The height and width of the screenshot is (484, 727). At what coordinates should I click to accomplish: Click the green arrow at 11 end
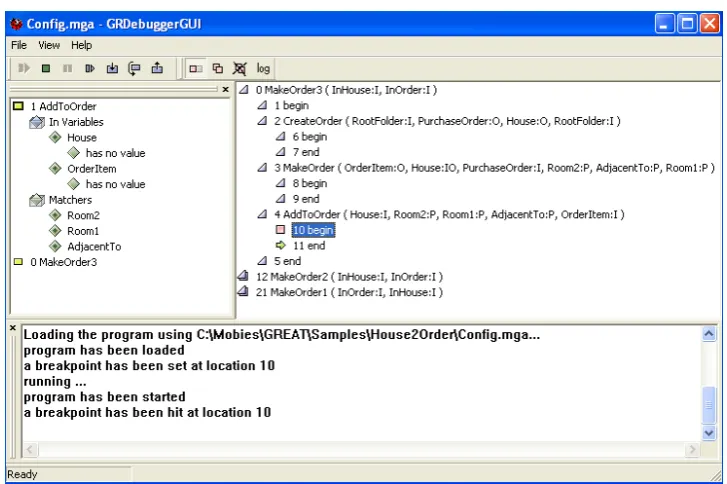coord(281,245)
